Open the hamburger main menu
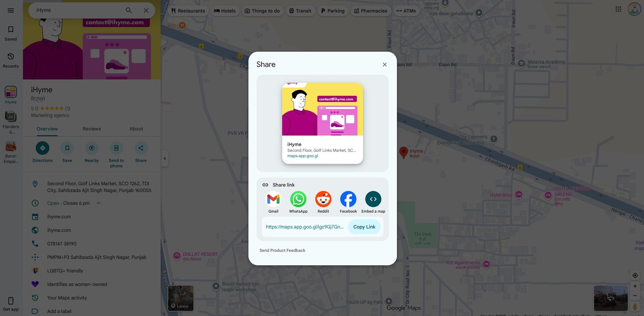 [x=11, y=10]
